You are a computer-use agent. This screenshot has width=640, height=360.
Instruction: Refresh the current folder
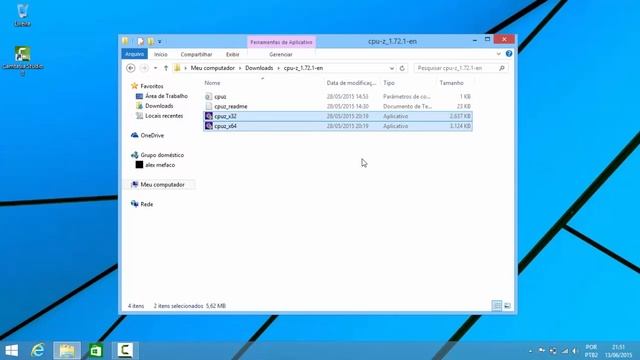click(402, 68)
